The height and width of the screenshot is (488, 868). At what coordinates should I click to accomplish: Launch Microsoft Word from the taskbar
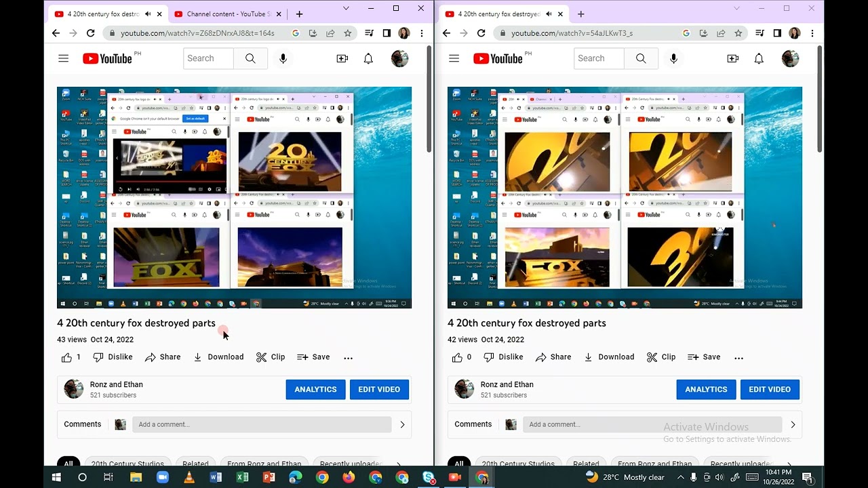[x=216, y=477]
